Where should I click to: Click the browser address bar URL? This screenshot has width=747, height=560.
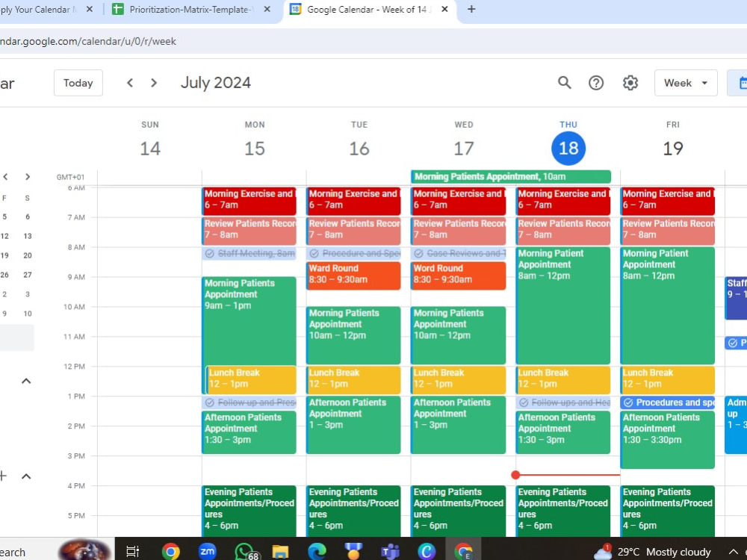point(88,41)
